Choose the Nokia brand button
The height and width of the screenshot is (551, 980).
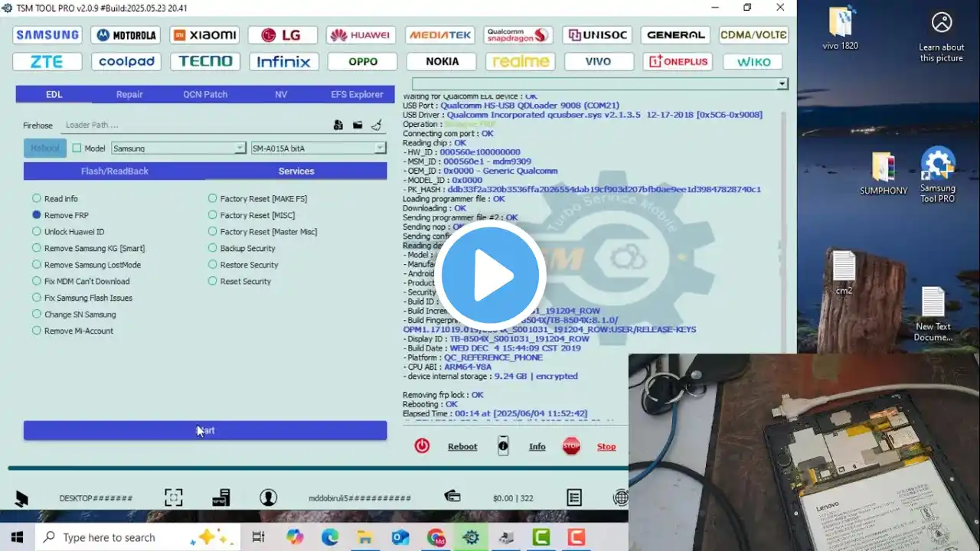(442, 61)
